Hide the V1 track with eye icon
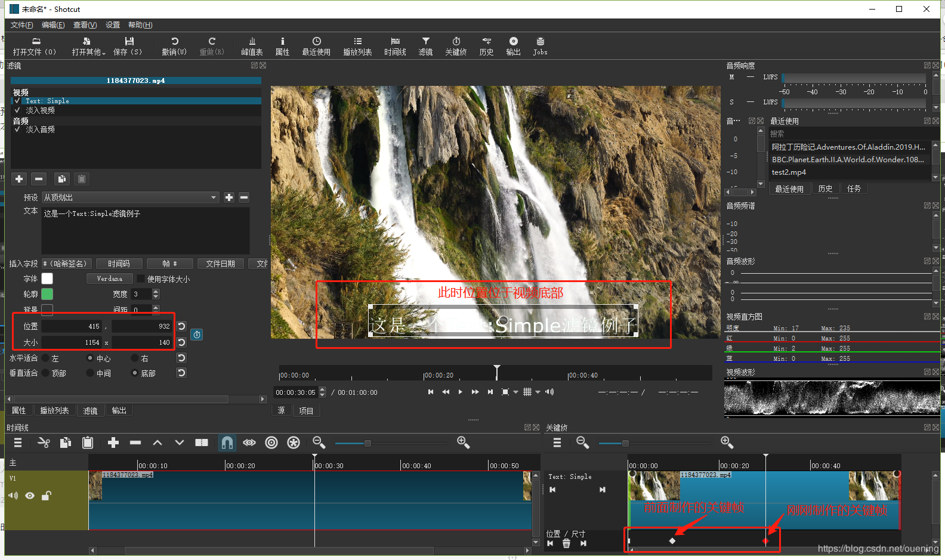The height and width of the screenshot is (560, 945). [30, 496]
